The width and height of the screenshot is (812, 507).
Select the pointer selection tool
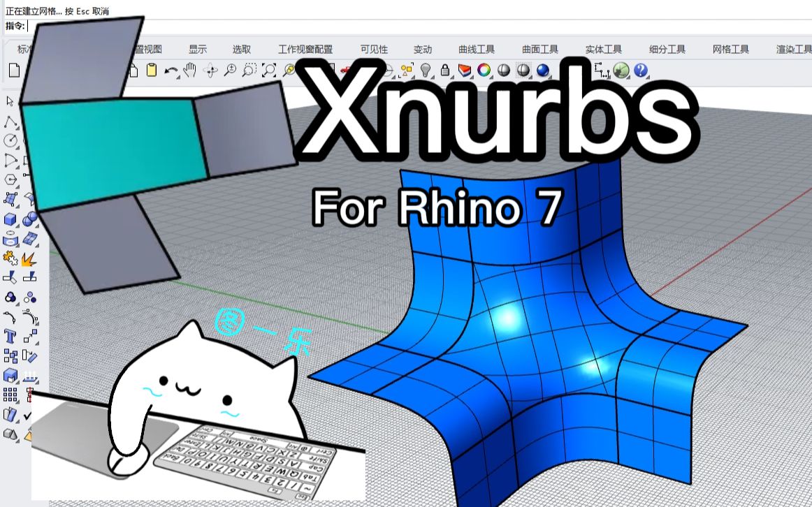(10, 101)
